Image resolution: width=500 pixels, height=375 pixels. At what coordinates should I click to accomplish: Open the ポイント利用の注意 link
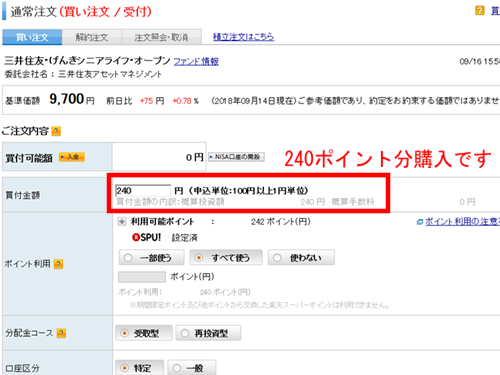pyautogui.click(x=462, y=221)
